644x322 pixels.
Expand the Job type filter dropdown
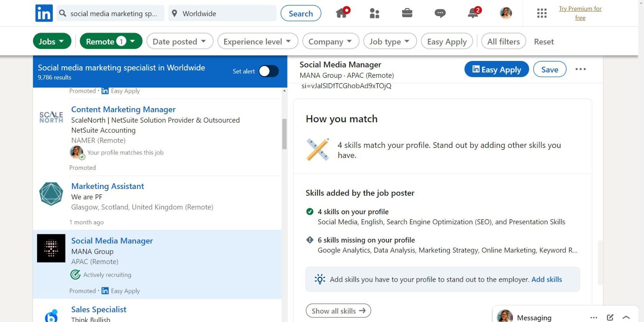(389, 41)
